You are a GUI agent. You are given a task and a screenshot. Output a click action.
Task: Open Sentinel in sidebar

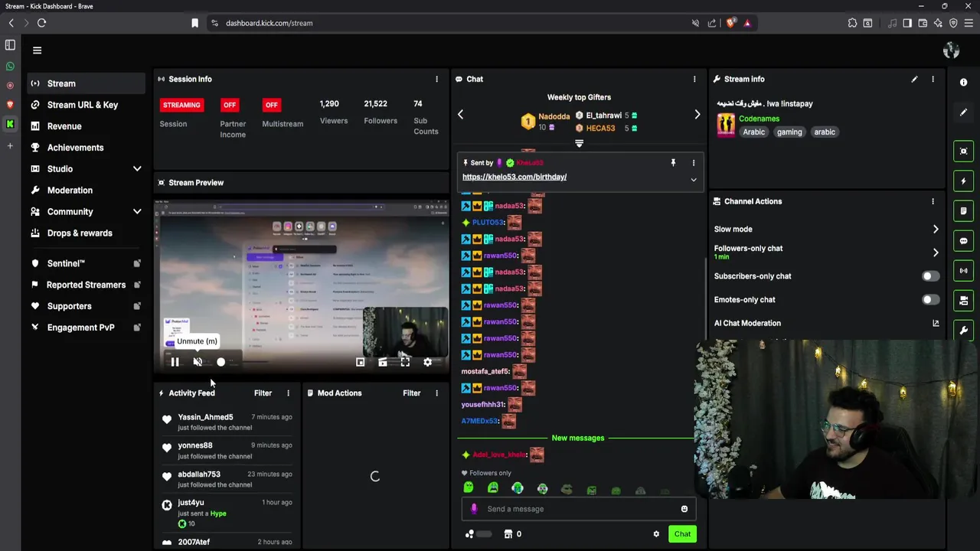pyautogui.click(x=85, y=263)
